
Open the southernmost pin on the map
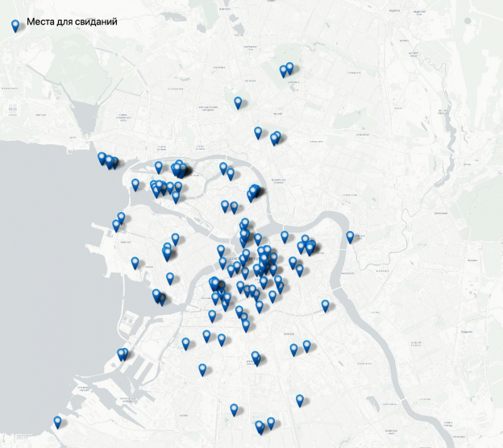(x=260, y=427)
